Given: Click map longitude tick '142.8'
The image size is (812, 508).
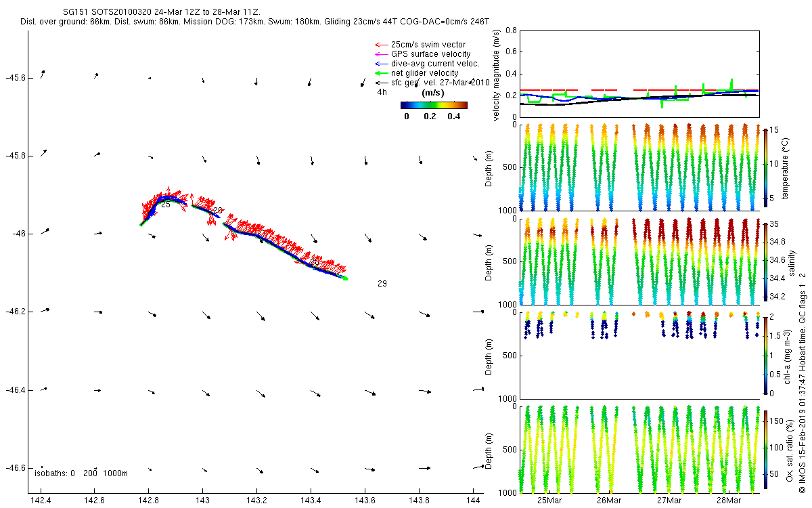Looking at the screenshot, I should pos(149,501).
